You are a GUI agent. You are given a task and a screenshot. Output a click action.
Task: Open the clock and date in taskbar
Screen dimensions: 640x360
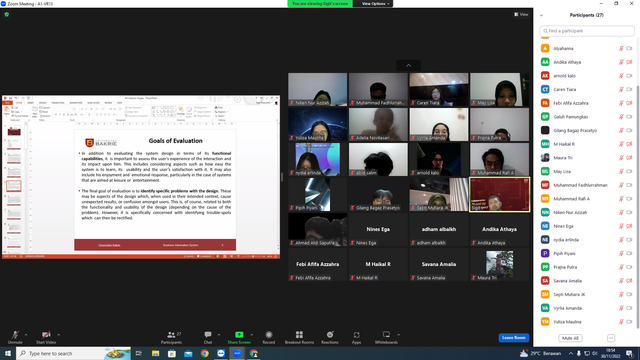tap(610, 353)
